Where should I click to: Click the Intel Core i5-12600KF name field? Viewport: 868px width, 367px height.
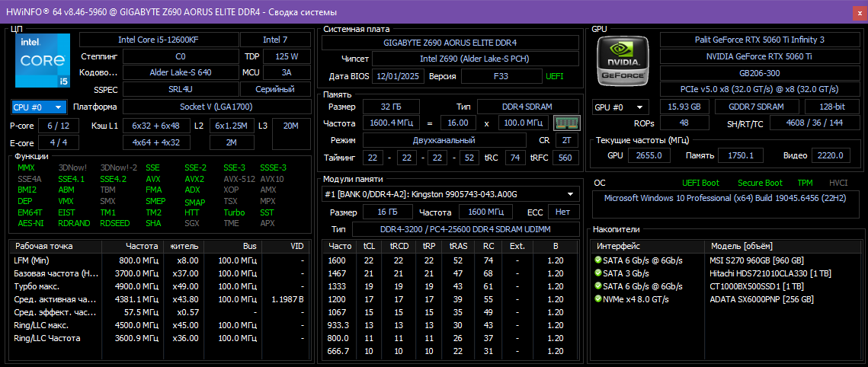pyautogui.click(x=159, y=40)
